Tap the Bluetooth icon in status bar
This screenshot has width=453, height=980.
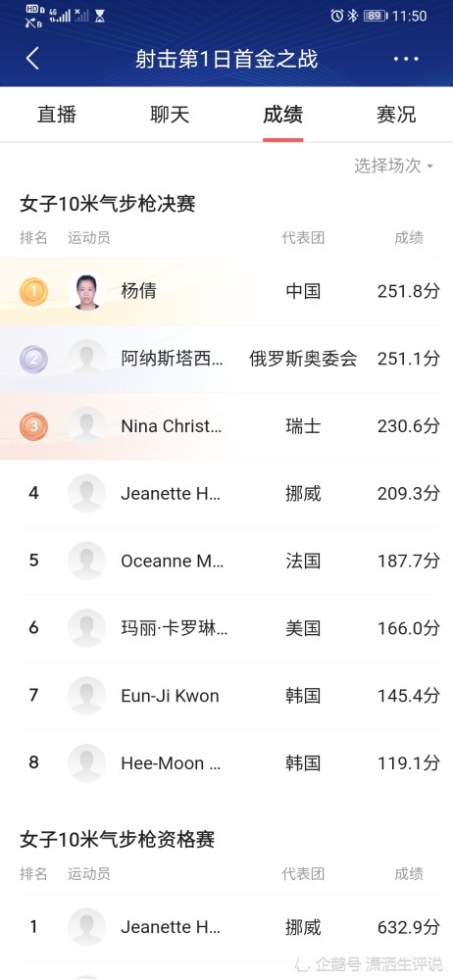click(353, 16)
